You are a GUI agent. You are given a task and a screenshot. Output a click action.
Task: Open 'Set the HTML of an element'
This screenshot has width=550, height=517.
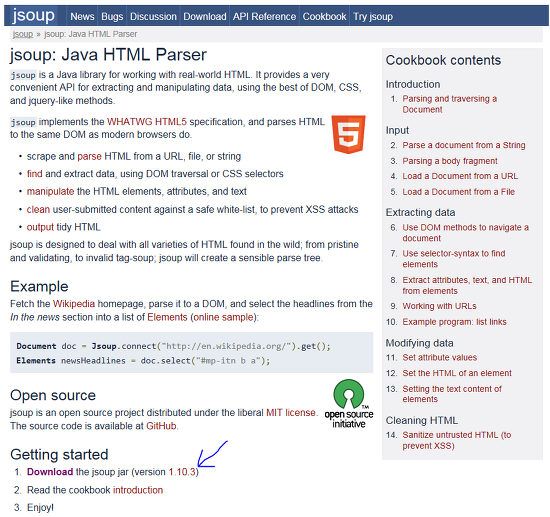[457, 373]
